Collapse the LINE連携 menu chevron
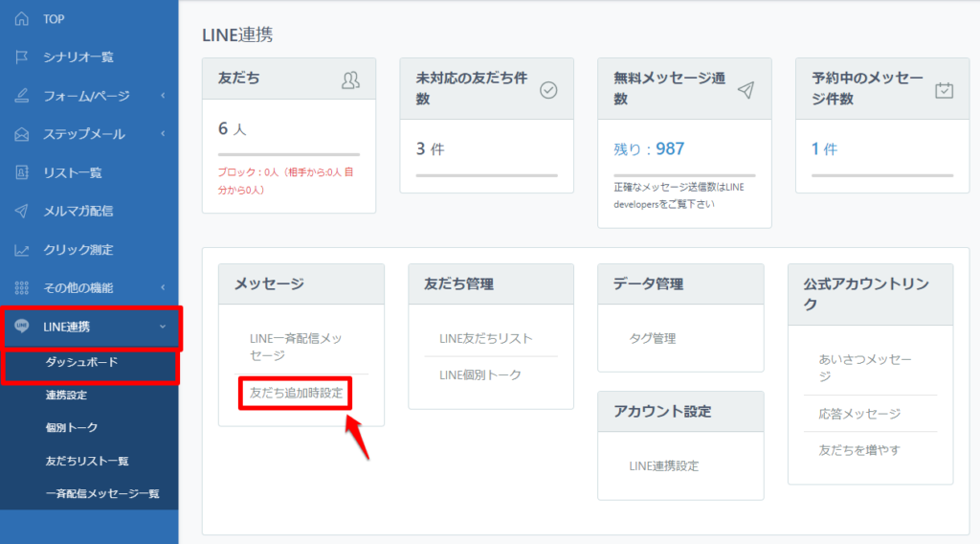Image resolution: width=980 pixels, height=544 pixels. click(x=163, y=327)
